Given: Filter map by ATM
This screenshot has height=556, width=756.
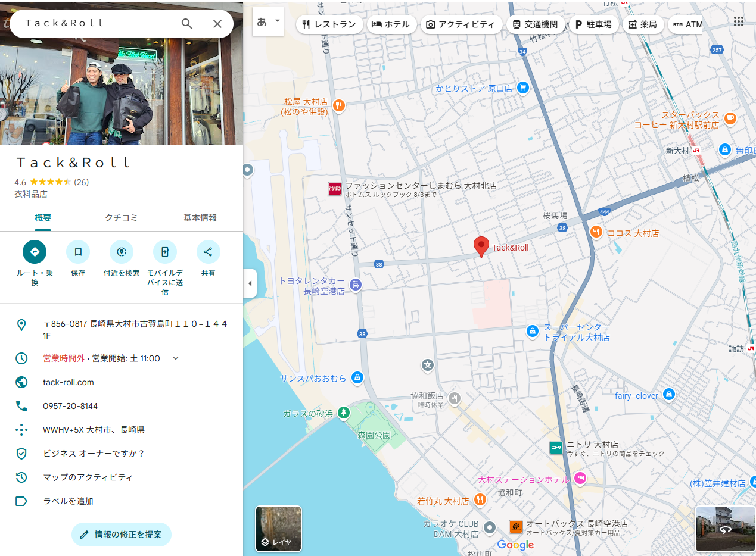Looking at the screenshot, I should pyautogui.click(x=686, y=24).
